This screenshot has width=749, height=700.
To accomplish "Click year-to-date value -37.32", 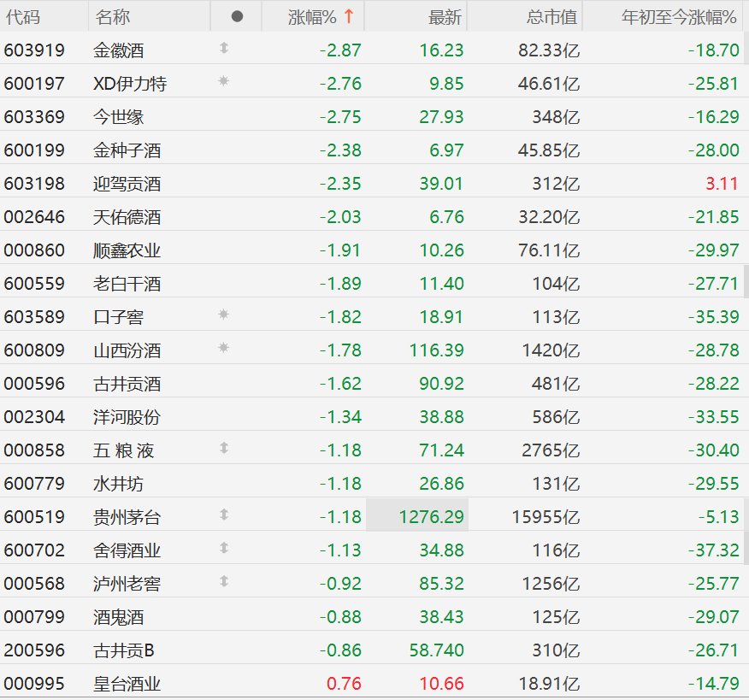I will click(714, 550).
